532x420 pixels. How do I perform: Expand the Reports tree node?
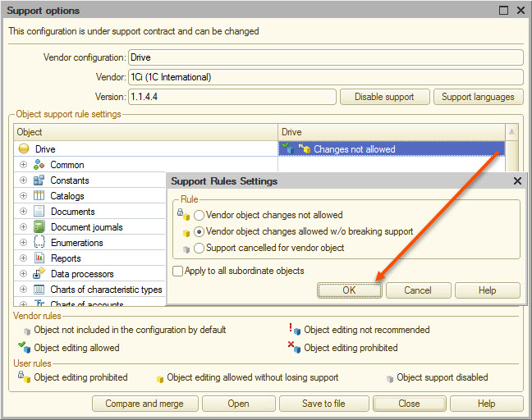tap(23, 258)
